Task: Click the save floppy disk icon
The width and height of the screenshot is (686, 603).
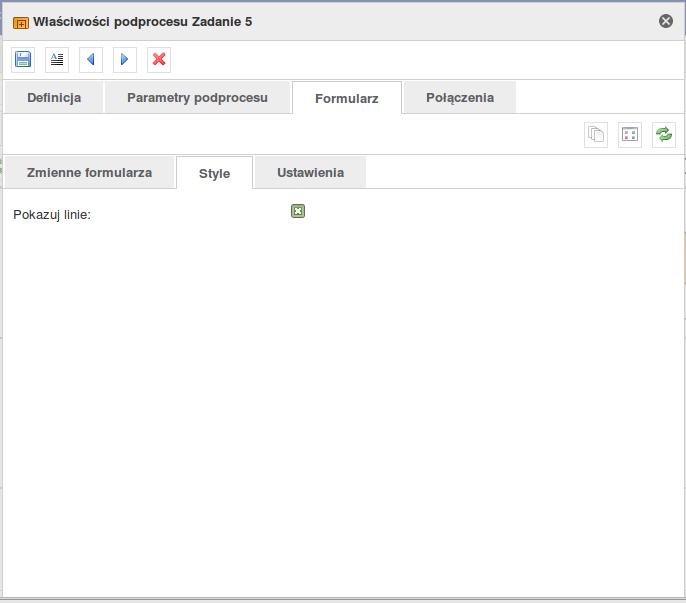Action: (23, 60)
